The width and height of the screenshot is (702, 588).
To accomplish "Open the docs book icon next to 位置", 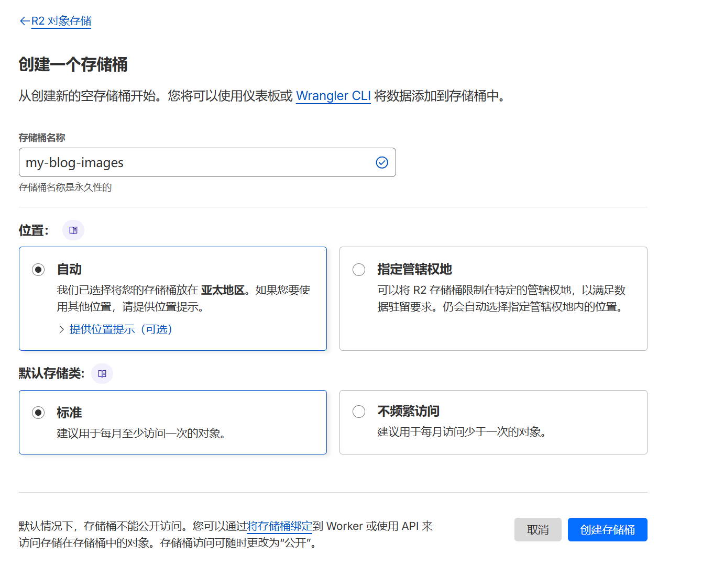I will (x=73, y=230).
